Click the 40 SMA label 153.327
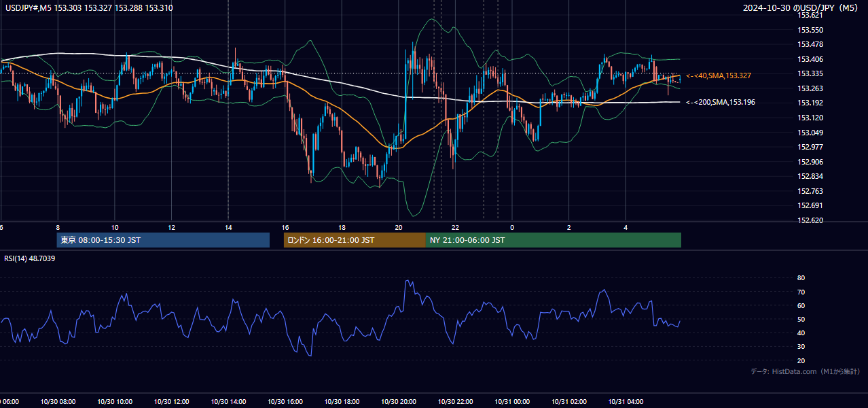 719,75
